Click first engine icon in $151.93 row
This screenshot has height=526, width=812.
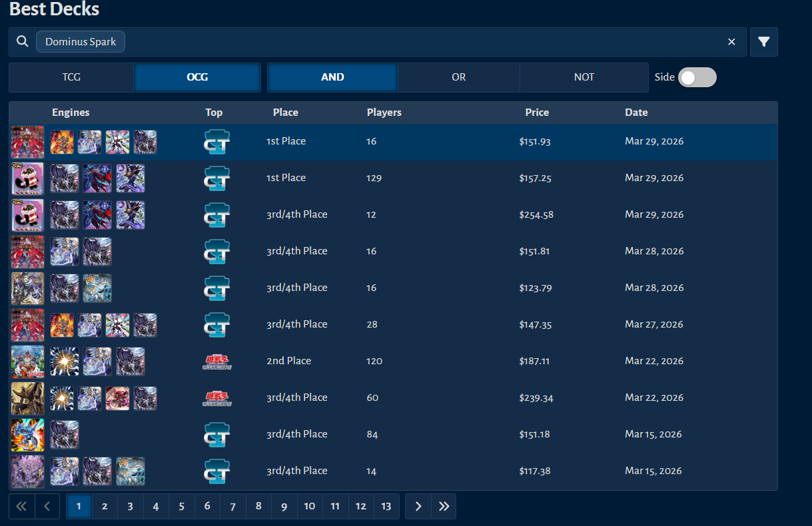coord(62,142)
